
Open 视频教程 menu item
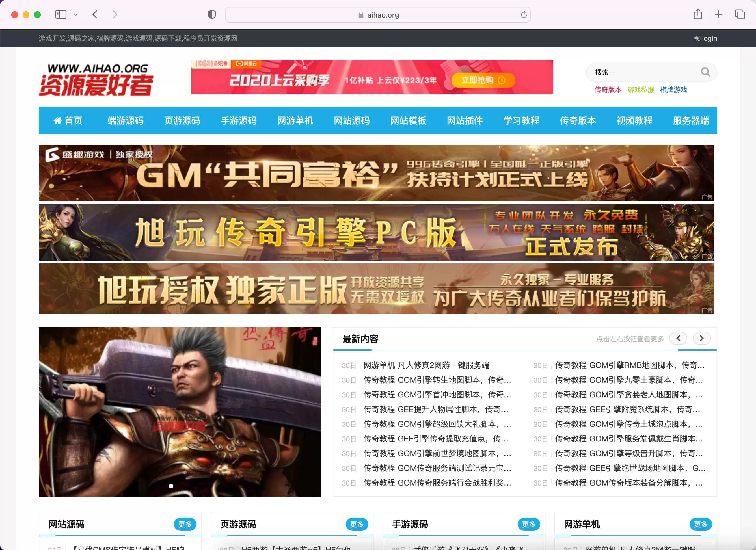click(634, 120)
